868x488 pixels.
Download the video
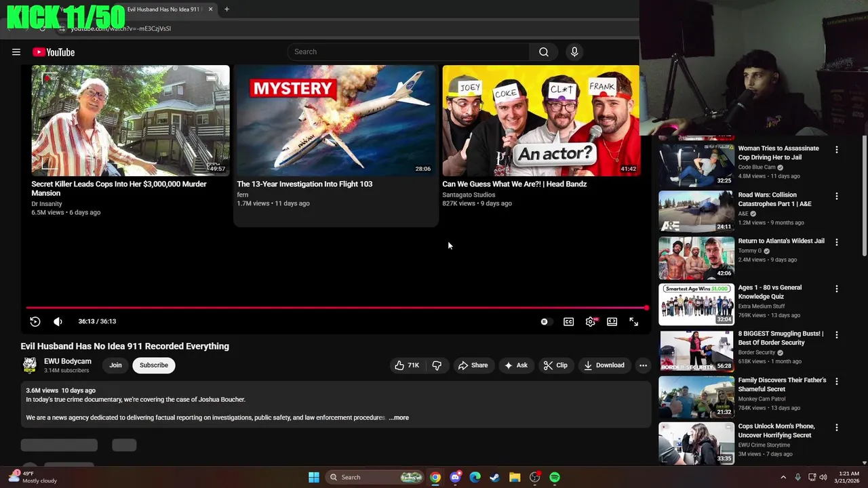coord(604,365)
